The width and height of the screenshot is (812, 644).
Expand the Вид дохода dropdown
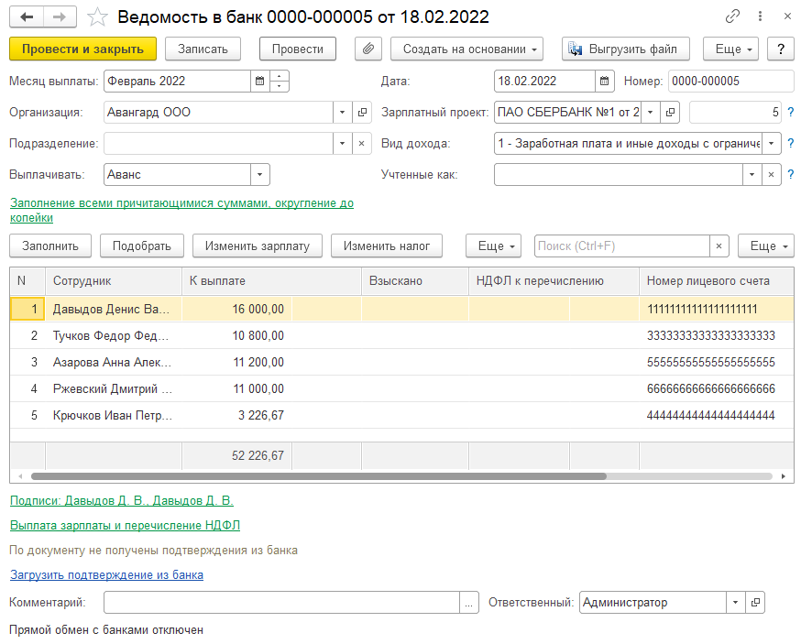click(x=771, y=144)
